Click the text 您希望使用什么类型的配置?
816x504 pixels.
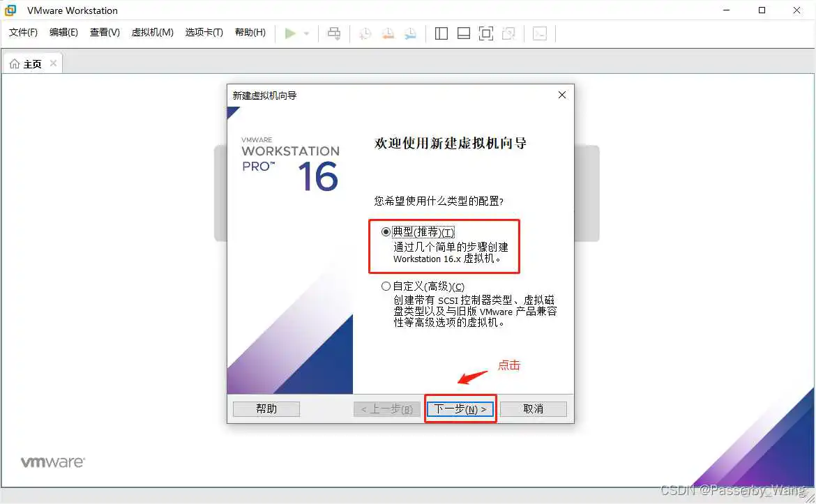coord(439,201)
